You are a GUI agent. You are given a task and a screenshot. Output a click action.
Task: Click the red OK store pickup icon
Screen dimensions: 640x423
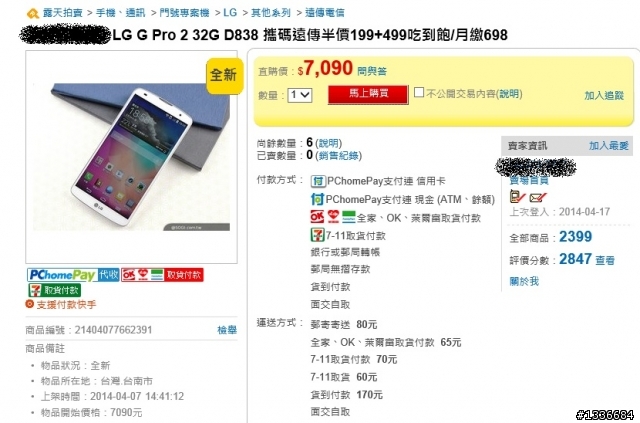click(x=317, y=217)
